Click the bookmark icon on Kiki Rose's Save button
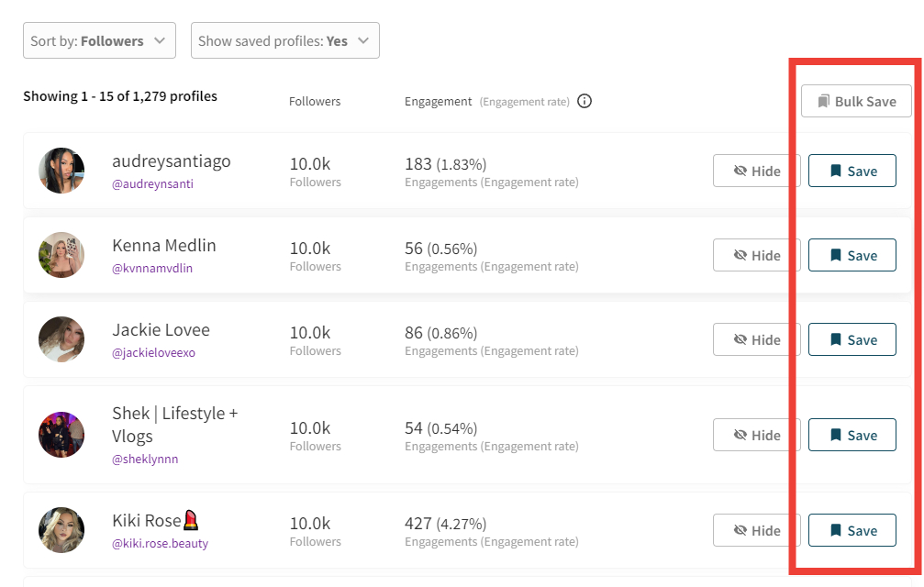The width and height of the screenshot is (924, 587). (836, 529)
